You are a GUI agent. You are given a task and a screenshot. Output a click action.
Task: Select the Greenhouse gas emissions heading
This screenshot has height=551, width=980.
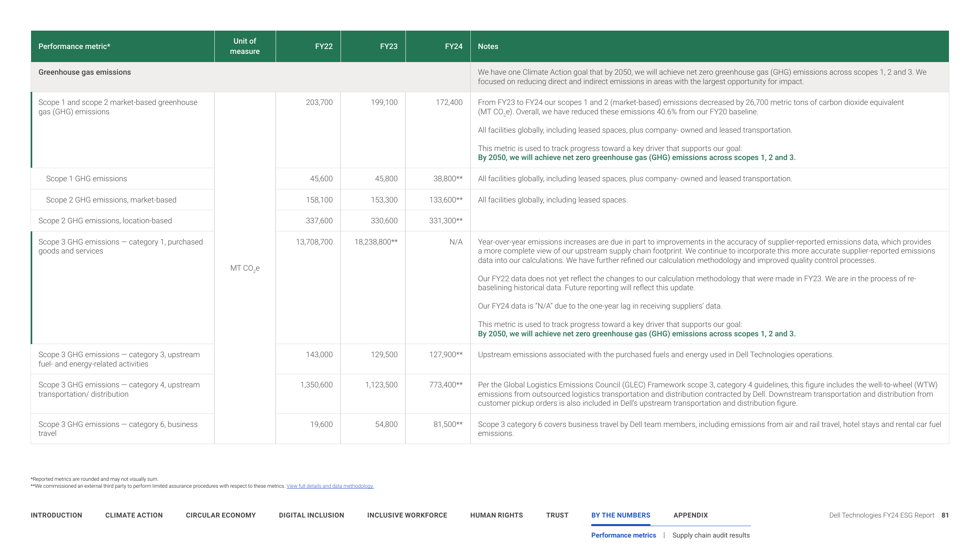coord(85,72)
